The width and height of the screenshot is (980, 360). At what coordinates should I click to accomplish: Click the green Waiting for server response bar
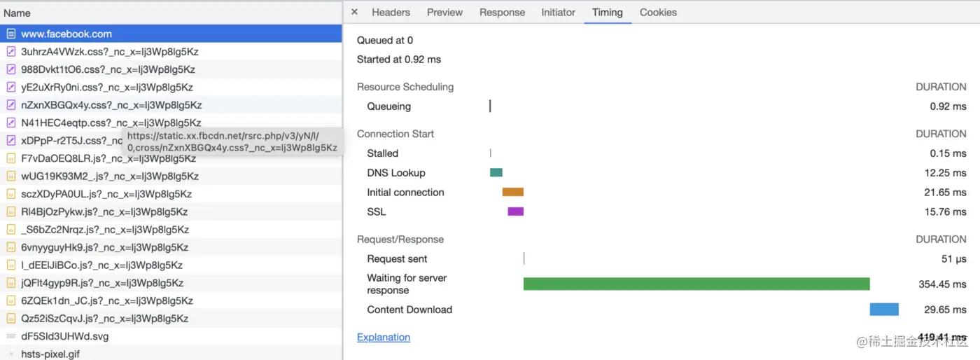[696, 284]
